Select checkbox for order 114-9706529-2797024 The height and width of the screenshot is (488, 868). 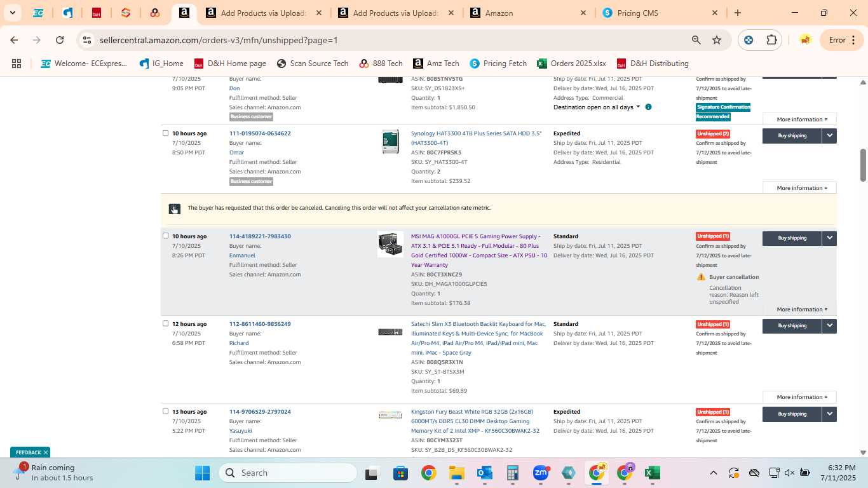[166, 411]
